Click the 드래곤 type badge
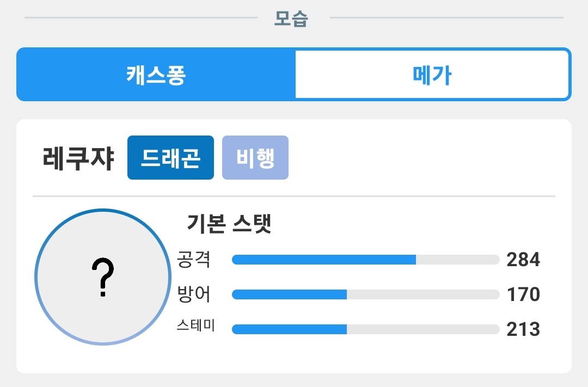This screenshot has width=588, height=387. tap(170, 158)
